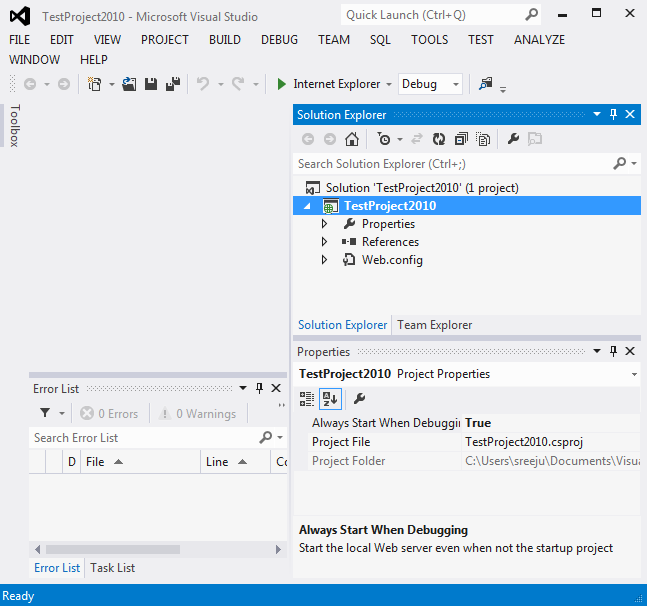Image resolution: width=647 pixels, height=606 pixels.
Task: Open Error List window position dropdown
Action: (x=243, y=388)
